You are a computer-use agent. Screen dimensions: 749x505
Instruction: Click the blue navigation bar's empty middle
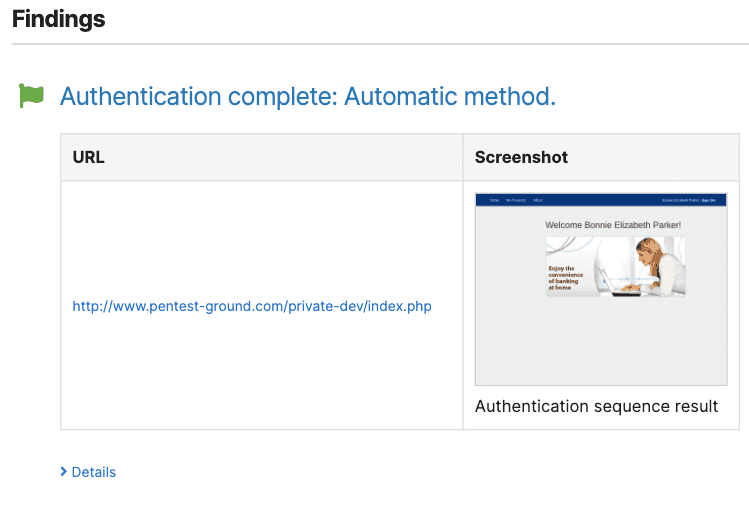point(600,200)
